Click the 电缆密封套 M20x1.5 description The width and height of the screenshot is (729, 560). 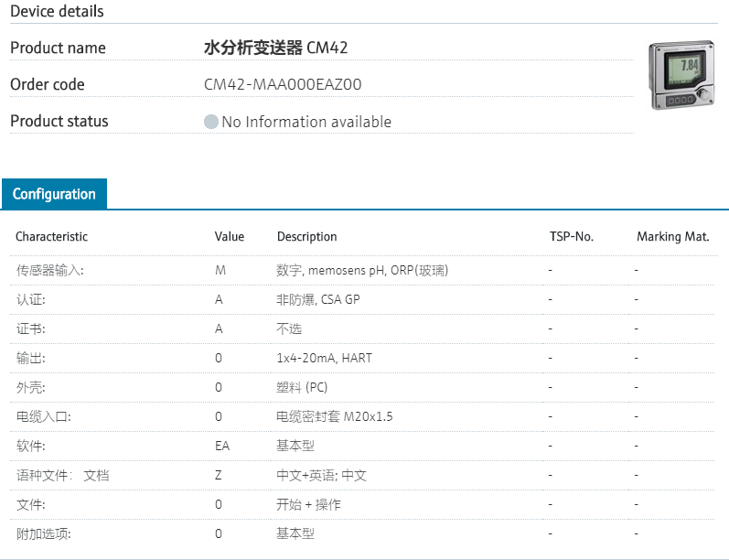coord(335,417)
